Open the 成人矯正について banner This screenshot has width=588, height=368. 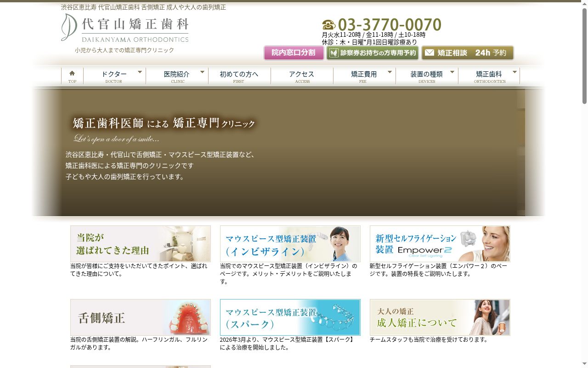440,317
